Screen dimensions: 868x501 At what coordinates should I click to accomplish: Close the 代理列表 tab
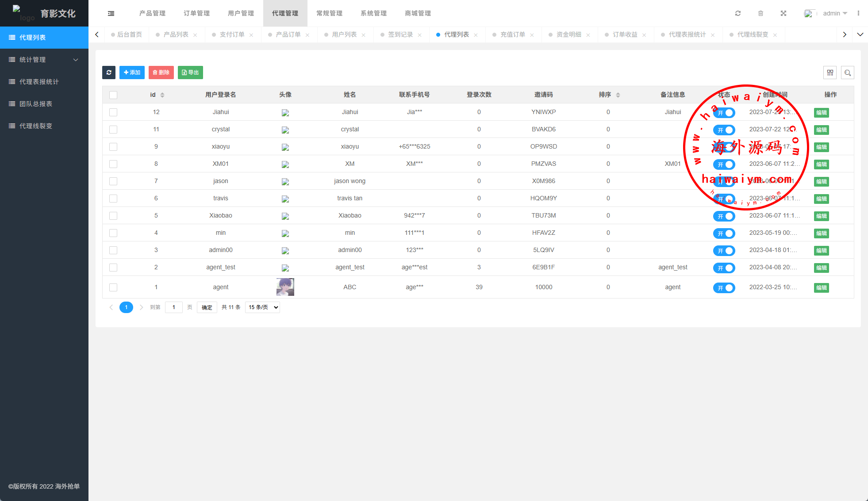click(x=476, y=35)
